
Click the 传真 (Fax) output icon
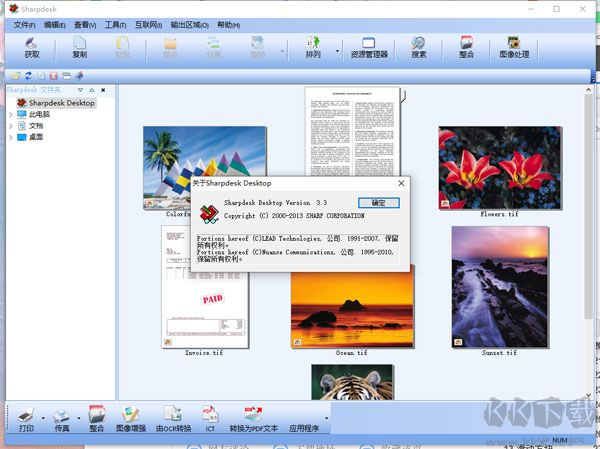(61, 419)
